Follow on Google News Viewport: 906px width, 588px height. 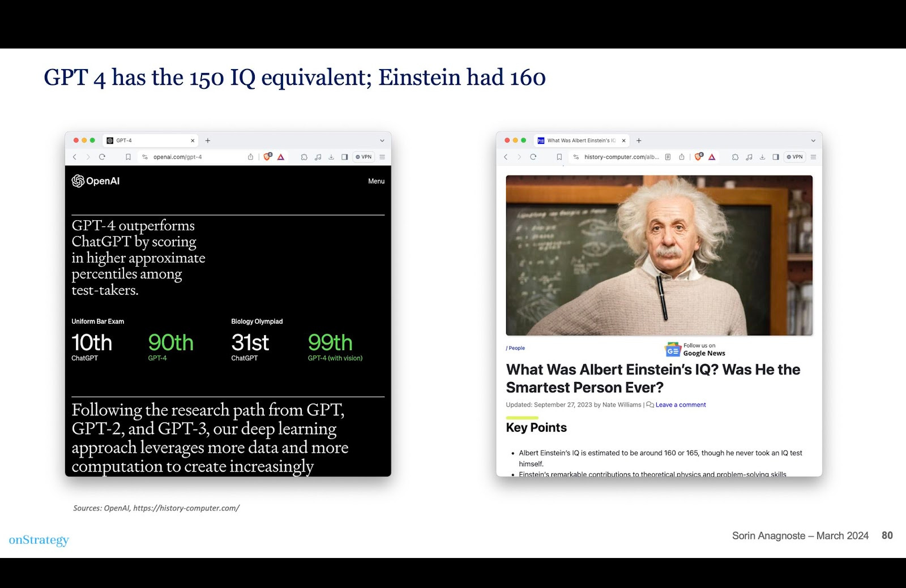tap(695, 349)
